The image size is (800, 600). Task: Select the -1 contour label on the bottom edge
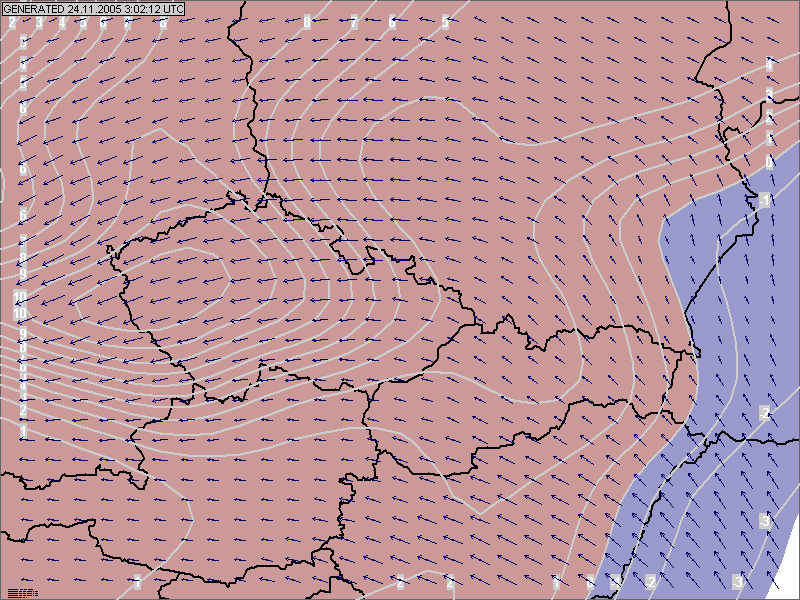[616, 582]
